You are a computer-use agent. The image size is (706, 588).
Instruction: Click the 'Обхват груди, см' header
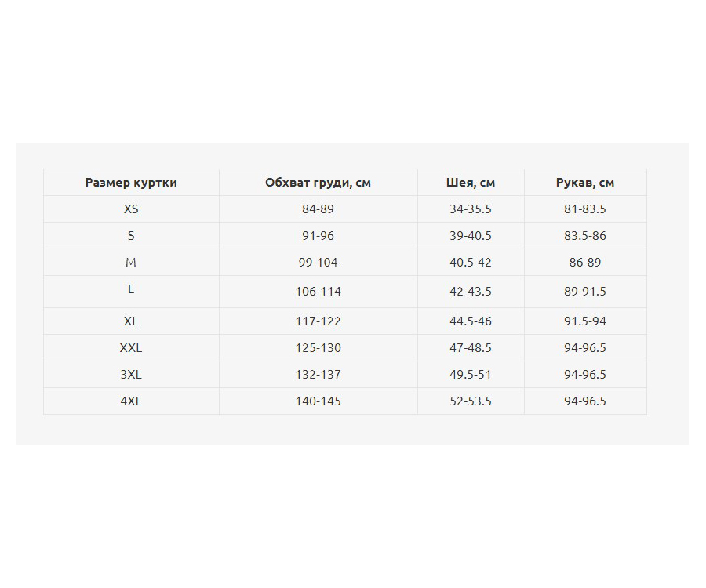pos(318,183)
